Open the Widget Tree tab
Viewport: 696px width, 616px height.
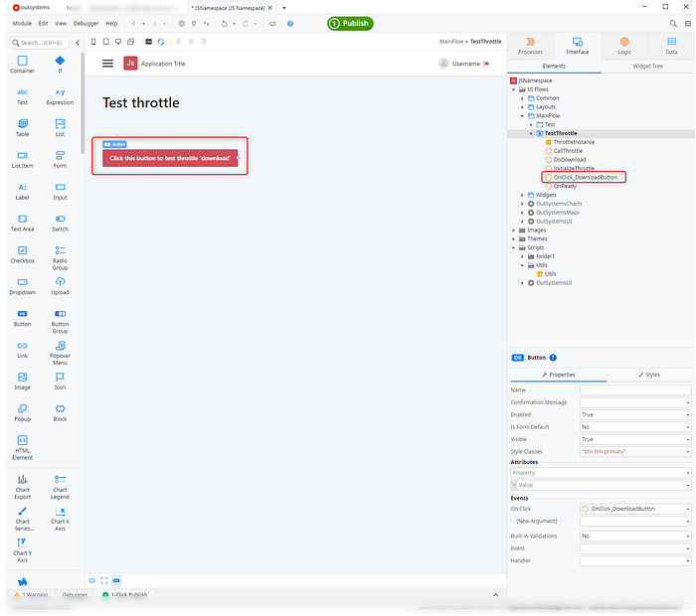(x=647, y=66)
